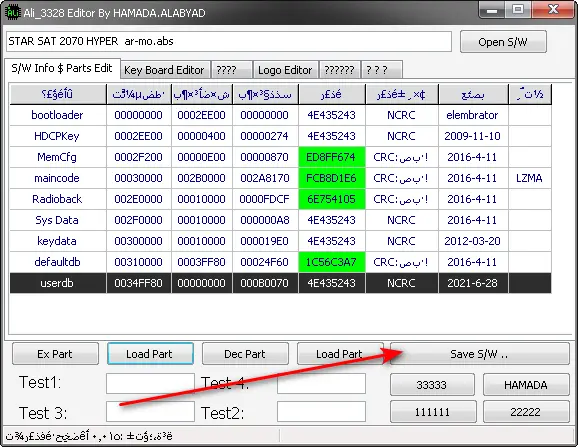Click the HAMADA button
The image size is (578, 447).
point(526,385)
